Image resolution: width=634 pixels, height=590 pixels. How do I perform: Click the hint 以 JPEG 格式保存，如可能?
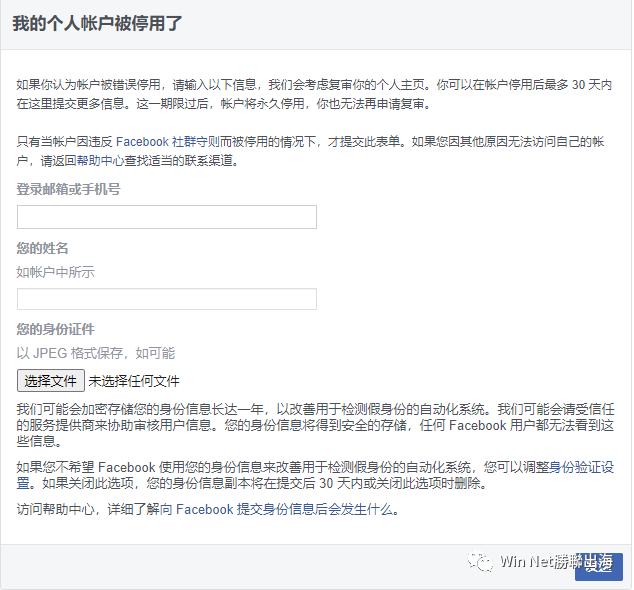point(96,353)
